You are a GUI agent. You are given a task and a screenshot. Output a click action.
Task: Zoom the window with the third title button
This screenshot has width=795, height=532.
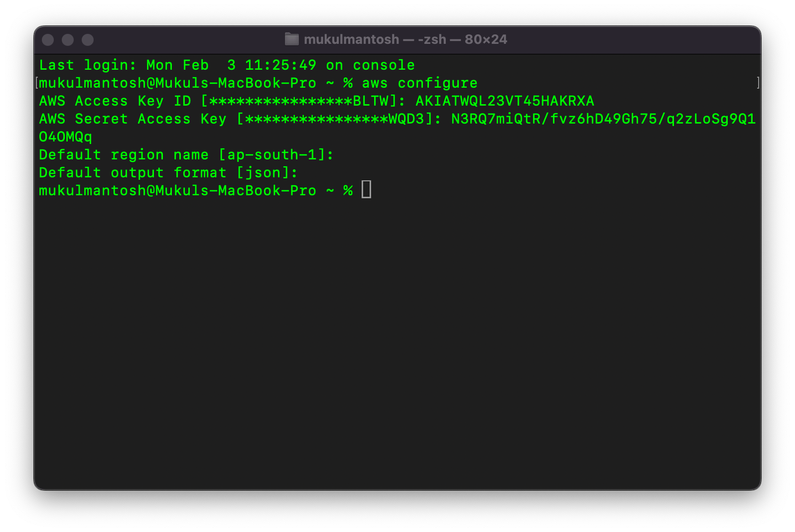[x=88, y=40]
